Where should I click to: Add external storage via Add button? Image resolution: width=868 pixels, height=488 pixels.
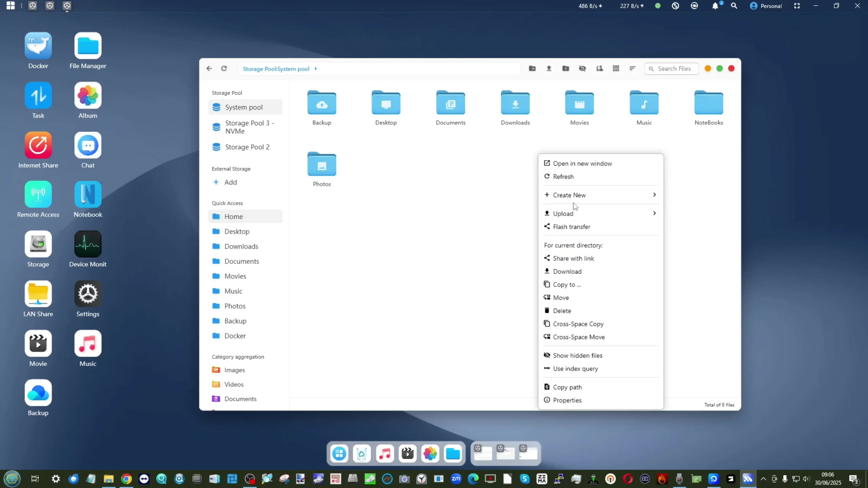tap(225, 182)
